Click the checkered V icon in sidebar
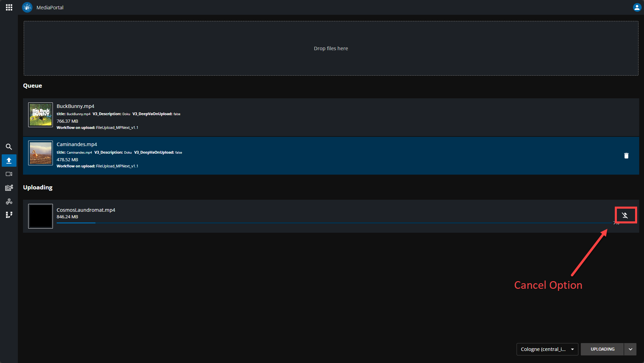Viewport: 644px width, 363px height. (x=9, y=215)
